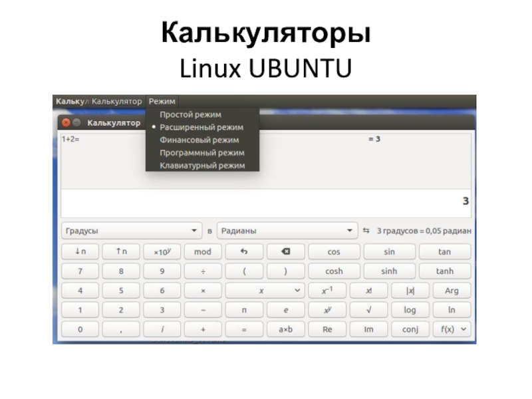
Task: Click the 1+2= history line
Action: [x=70, y=139]
